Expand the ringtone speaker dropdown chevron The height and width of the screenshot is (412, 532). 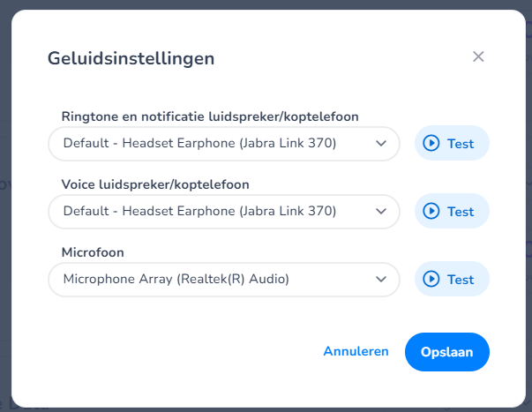coord(381,143)
